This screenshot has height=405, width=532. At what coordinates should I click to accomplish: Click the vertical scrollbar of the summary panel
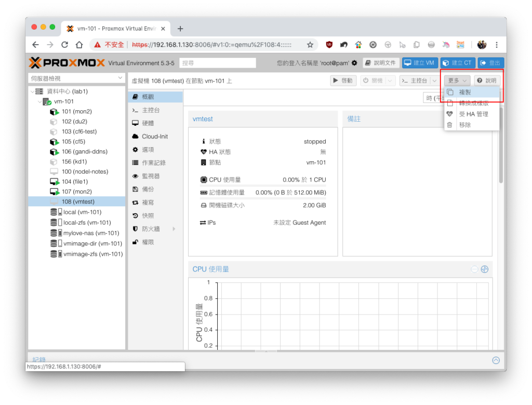click(x=501, y=146)
